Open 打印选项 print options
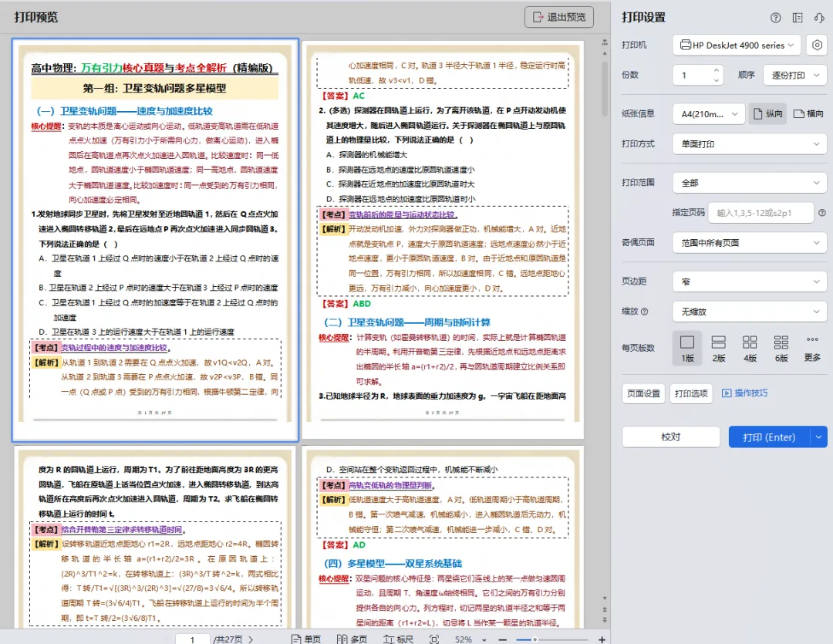This screenshot has width=833, height=644. click(691, 393)
